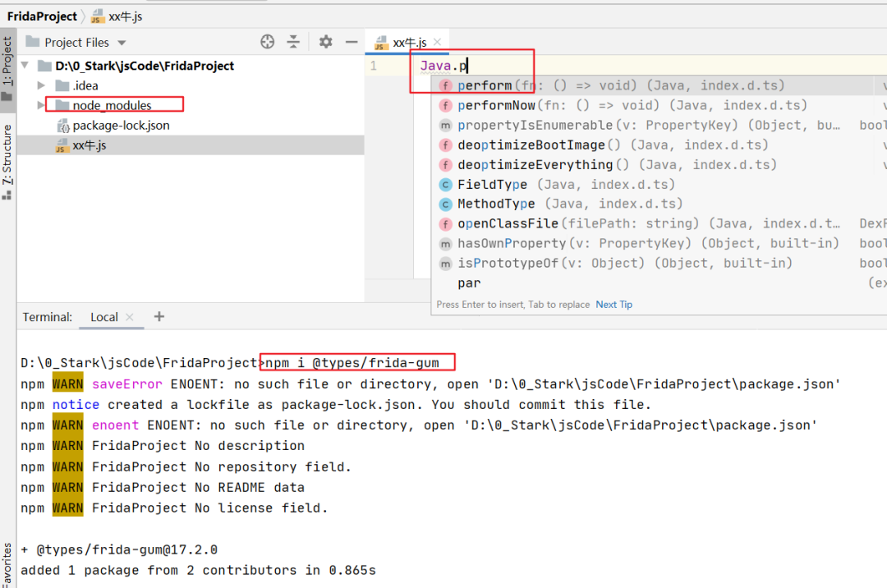
Task: Click 'No README data' warning line
Action: coord(163,487)
